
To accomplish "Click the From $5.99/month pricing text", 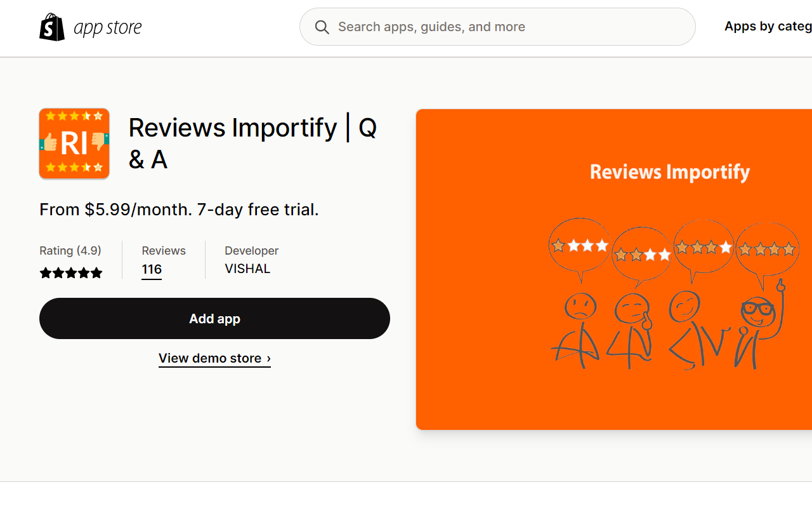I will point(179,209).
